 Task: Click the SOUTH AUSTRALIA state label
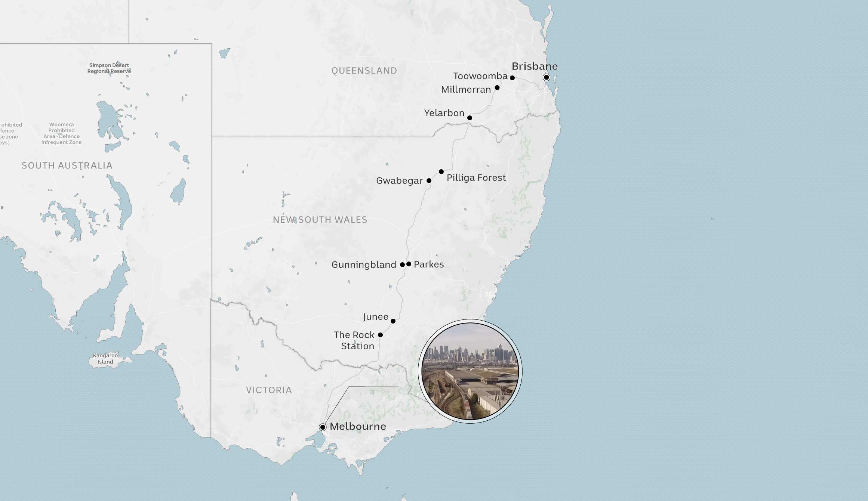pyautogui.click(x=67, y=166)
